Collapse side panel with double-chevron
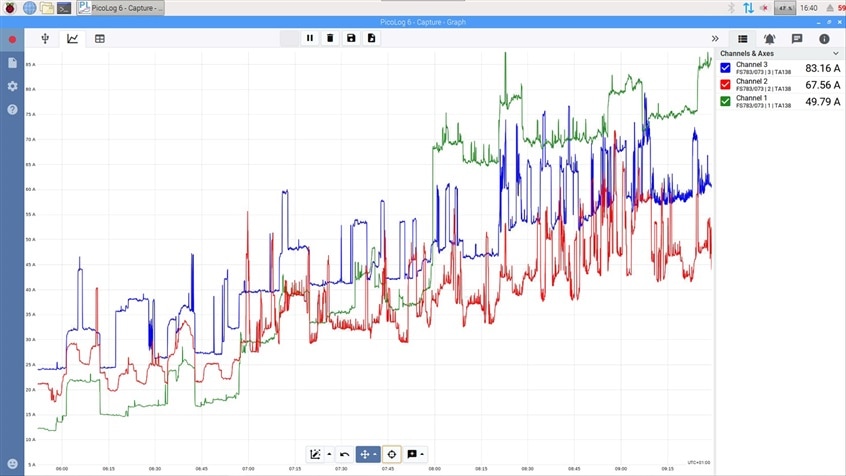 tap(715, 38)
